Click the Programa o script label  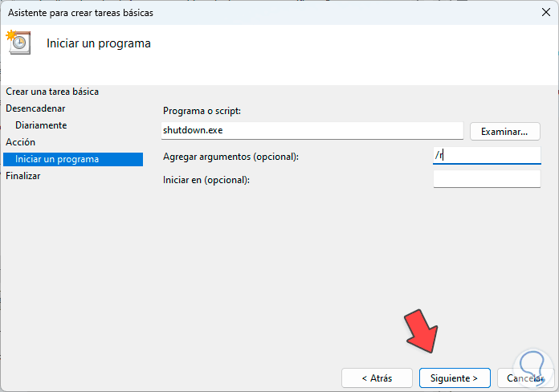click(202, 111)
